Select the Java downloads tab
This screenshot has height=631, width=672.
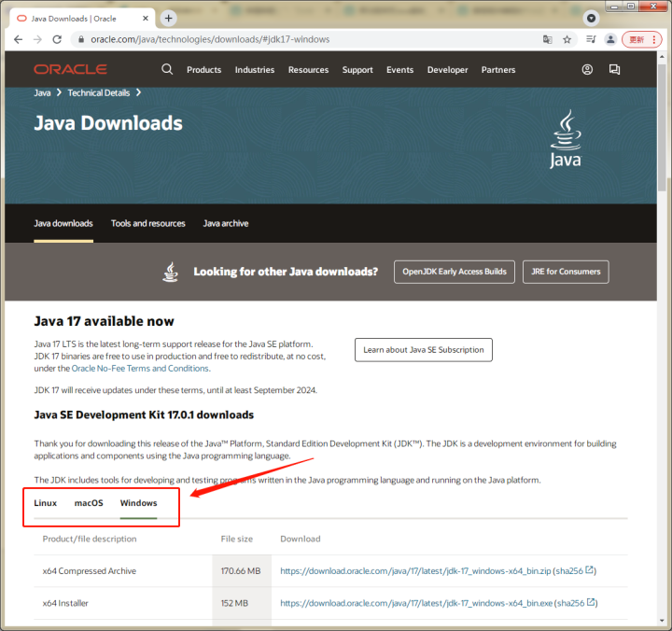pos(63,223)
